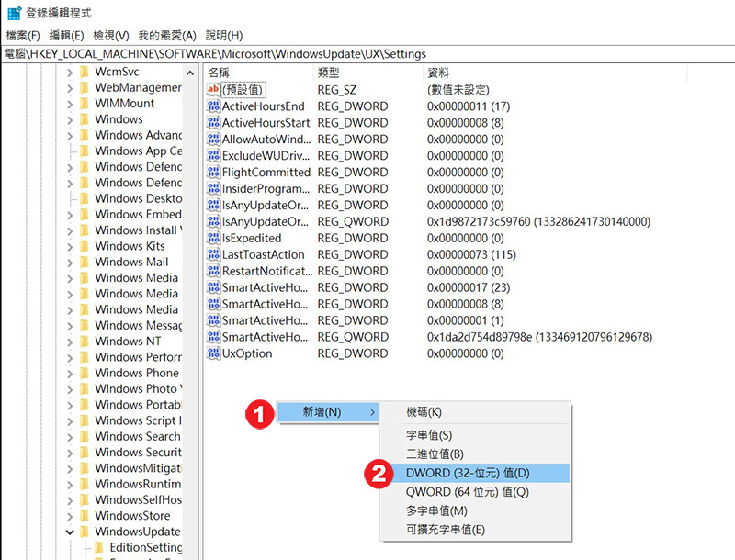This screenshot has height=560, width=735.
Task: Click the ActiveHoursEnd DWORD value icon
Action: [213, 106]
